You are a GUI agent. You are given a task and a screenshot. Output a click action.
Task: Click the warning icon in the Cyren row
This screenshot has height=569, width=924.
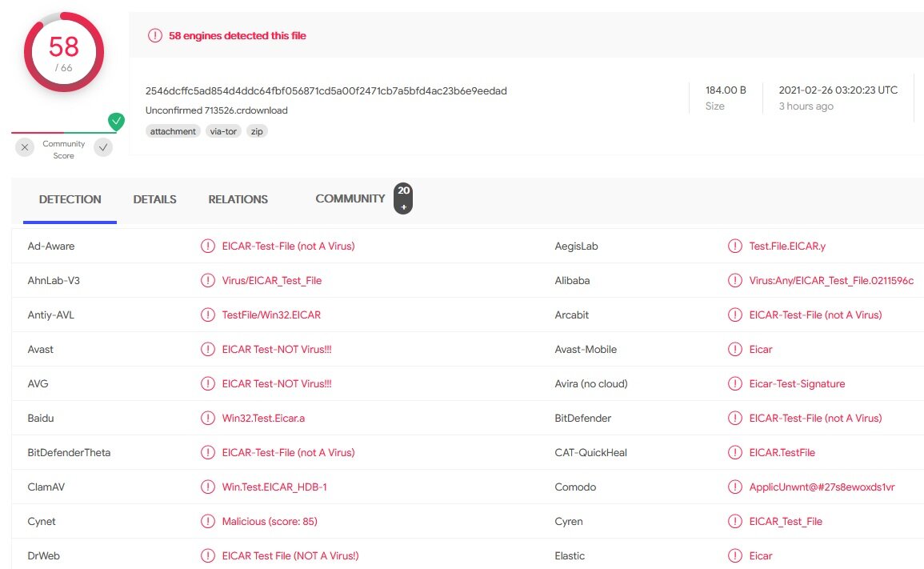[x=735, y=521]
